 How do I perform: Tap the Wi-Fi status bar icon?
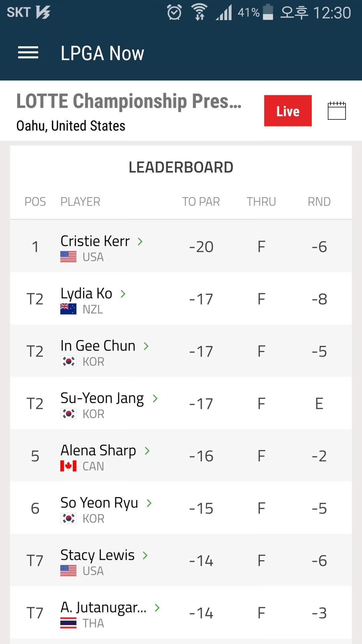pyautogui.click(x=199, y=13)
